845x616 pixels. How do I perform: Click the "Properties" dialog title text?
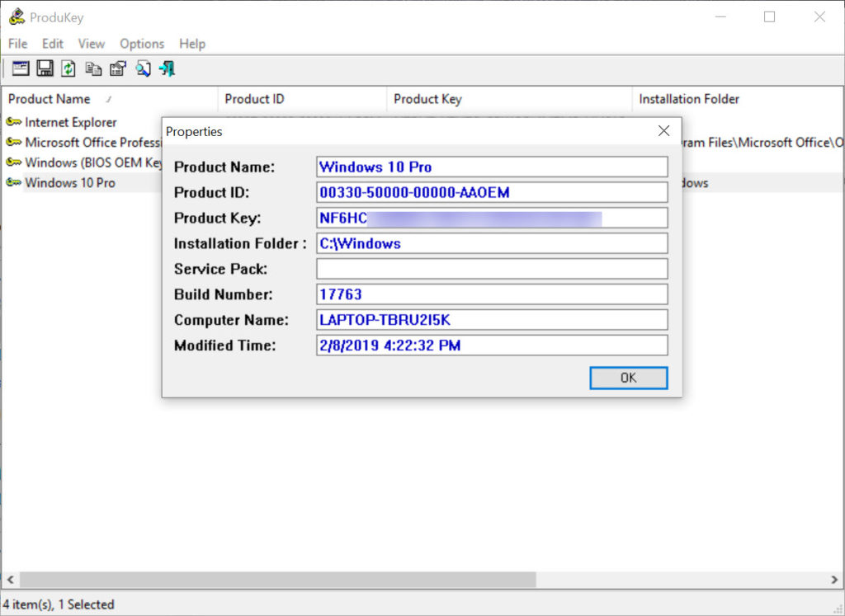(194, 131)
